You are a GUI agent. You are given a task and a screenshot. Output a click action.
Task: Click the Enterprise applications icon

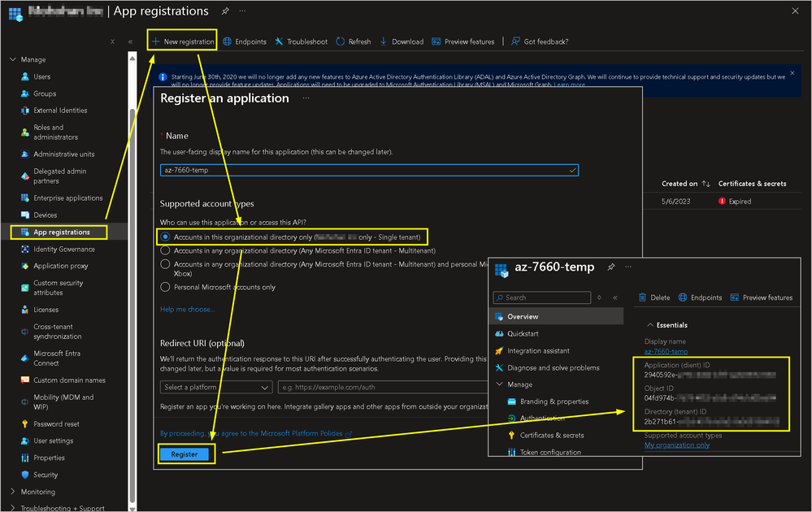[x=25, y=197]
